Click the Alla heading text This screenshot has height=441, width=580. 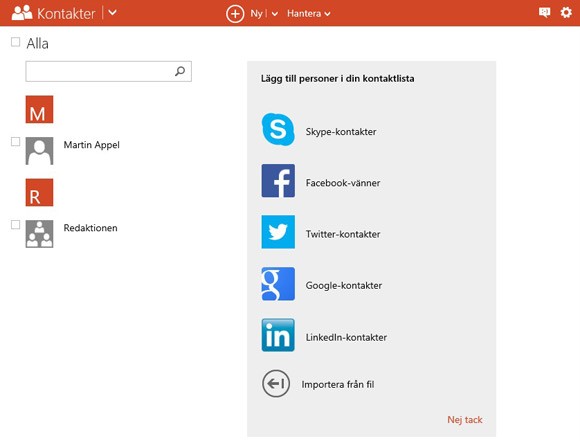(37, 44)
